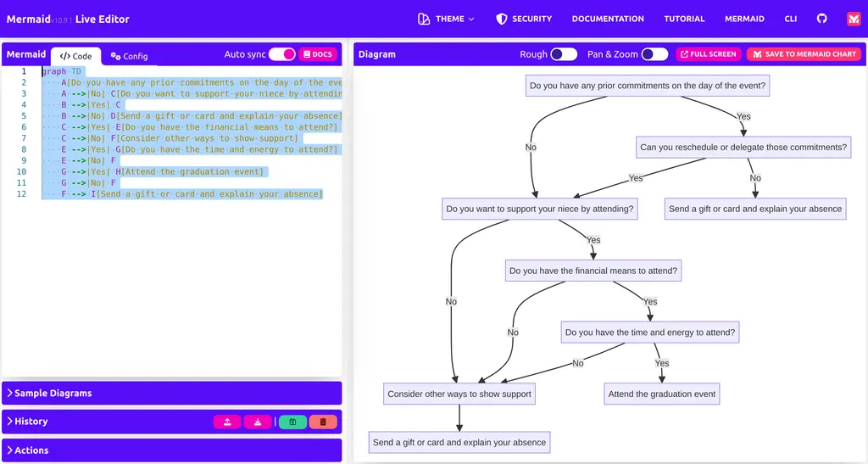Open the SECURITY menu item
This screenshot has width=868, height=464.
(524, 19)
